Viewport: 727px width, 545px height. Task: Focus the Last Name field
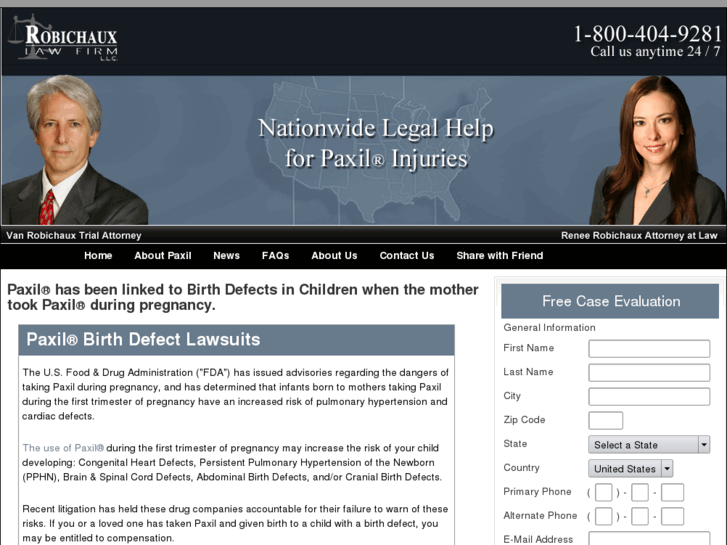[649, 372]
